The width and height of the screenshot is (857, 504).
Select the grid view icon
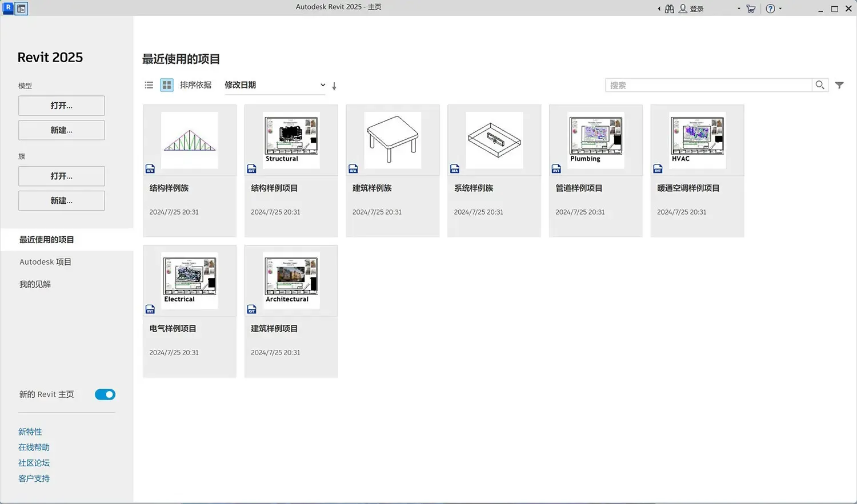tap(167, 85)
